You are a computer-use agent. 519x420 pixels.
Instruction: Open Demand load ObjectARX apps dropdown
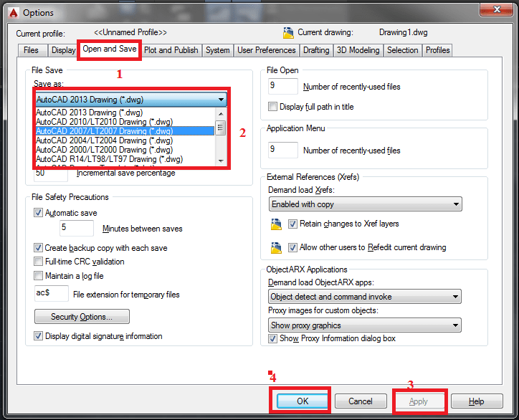(x=365, y=297)
